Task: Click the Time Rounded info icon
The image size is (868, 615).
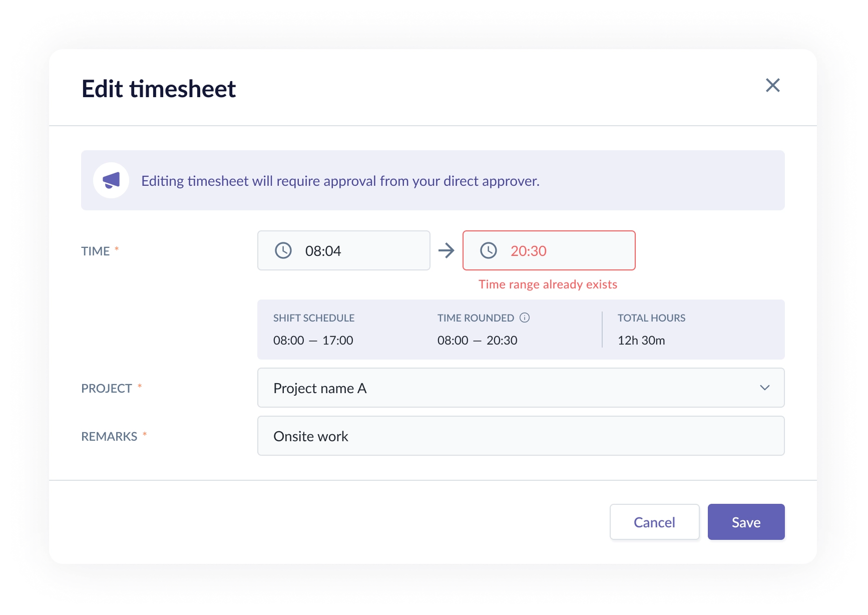Action: (x=525, y=318)
